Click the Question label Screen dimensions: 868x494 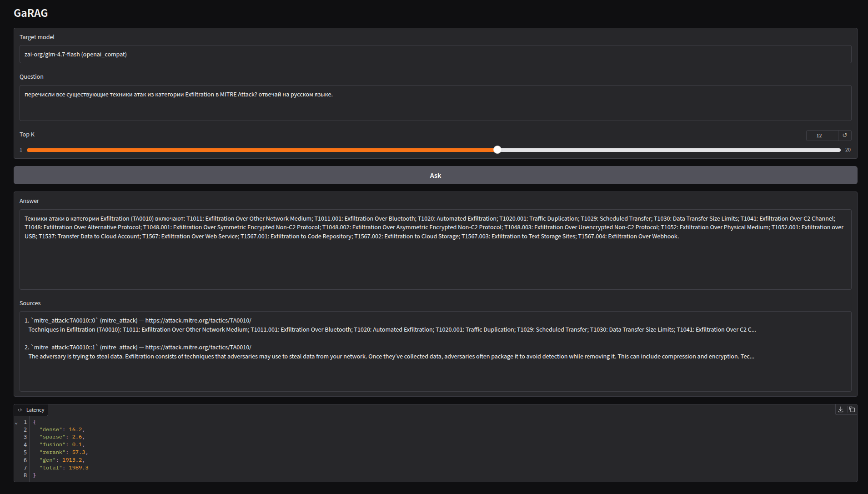[31, 76]
